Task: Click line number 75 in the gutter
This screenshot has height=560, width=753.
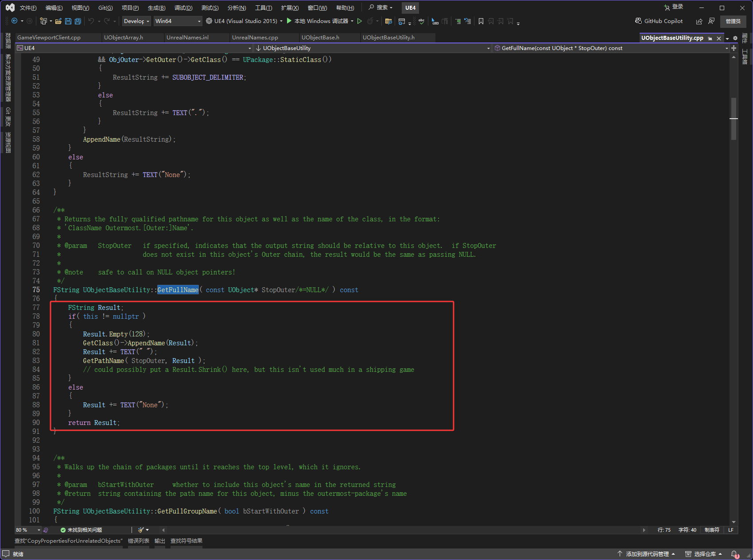Action: point(36,290)
